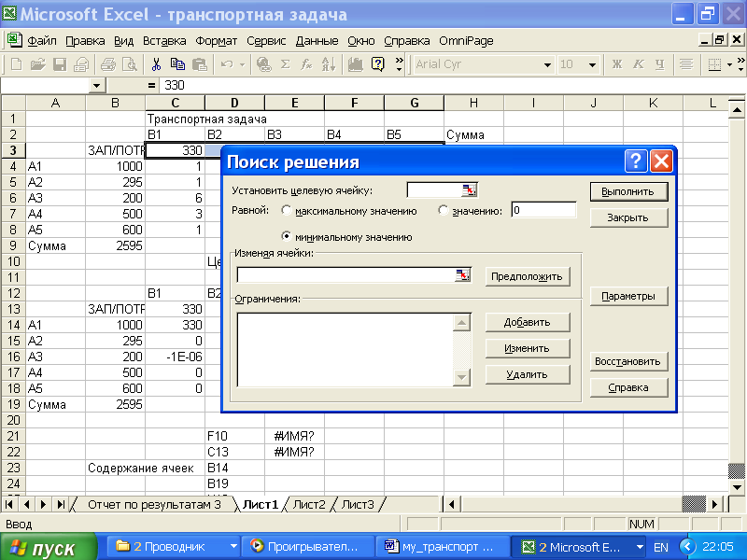Open the Arial Cyr font dropdown
This screenshot has height=560, width=747.
[x=548, y=64]
